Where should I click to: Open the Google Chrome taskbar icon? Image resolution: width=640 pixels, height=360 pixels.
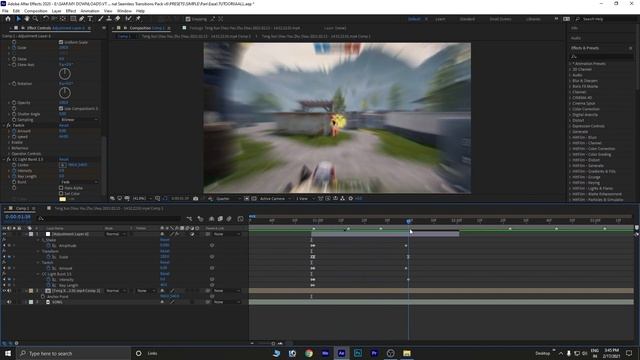(309, 353)
